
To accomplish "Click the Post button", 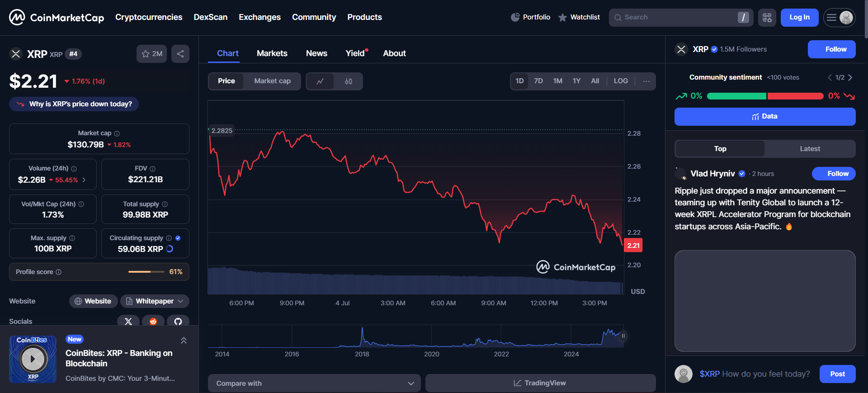I will coord(837,374).
